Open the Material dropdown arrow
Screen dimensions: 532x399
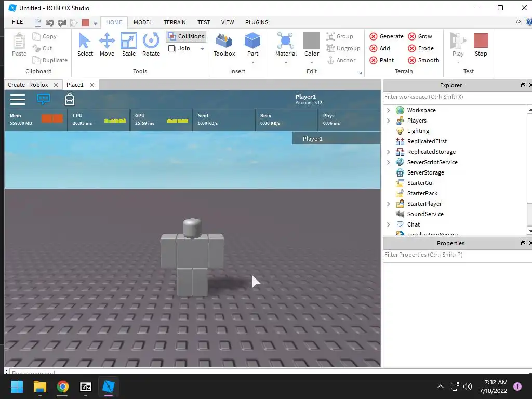coord(286,62)
